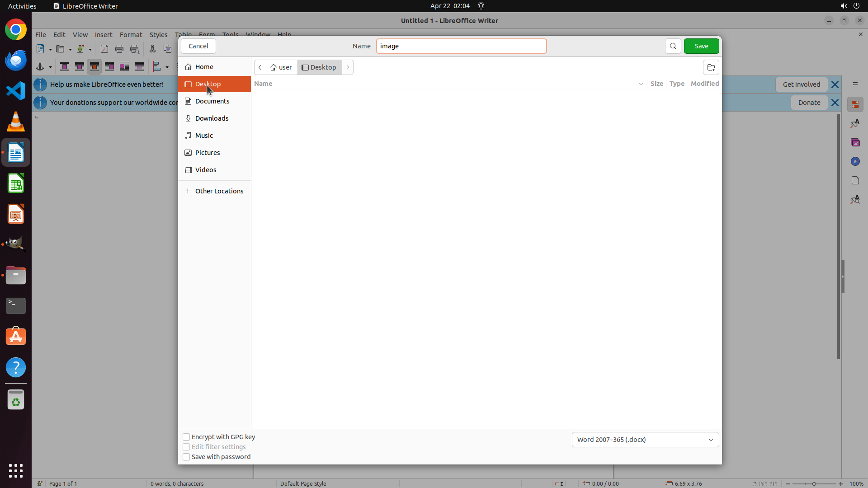The height and width of the screenshot is (488, 868).
Task: Open the Edit menu
Action: 59,35
